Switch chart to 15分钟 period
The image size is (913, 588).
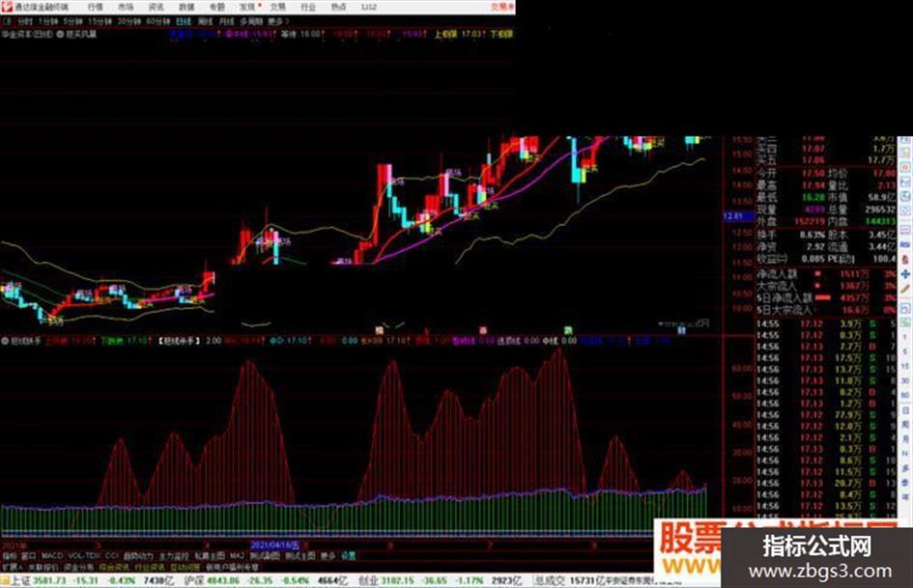(100, 21)
